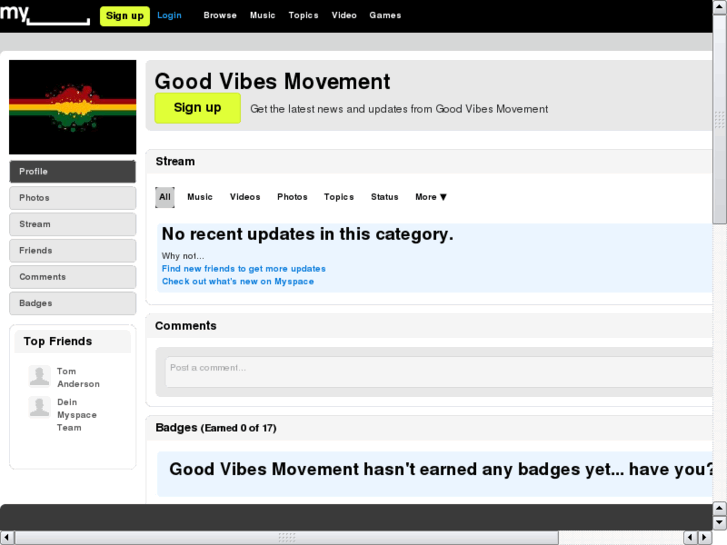Click the Myspace logo
727x545 pixels.
click(45, 14)
